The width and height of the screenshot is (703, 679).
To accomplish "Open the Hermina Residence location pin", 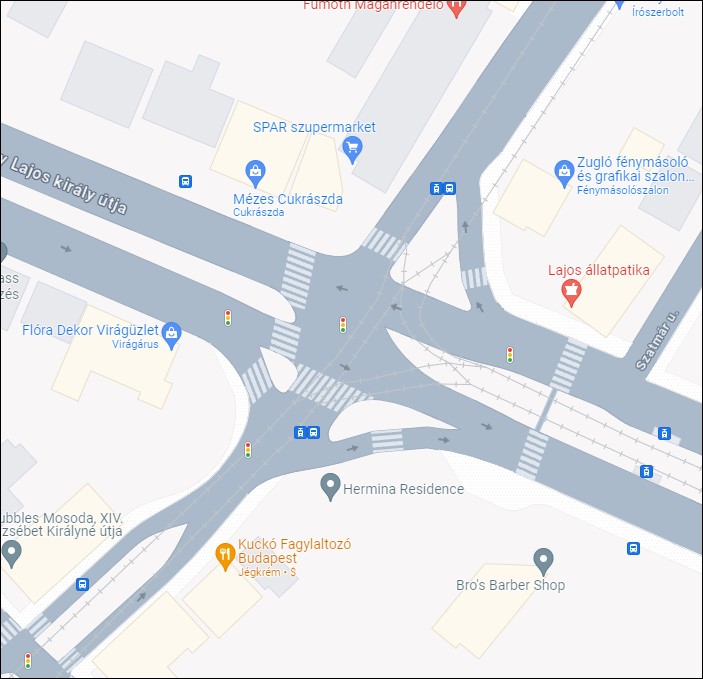I will (330, 487).
